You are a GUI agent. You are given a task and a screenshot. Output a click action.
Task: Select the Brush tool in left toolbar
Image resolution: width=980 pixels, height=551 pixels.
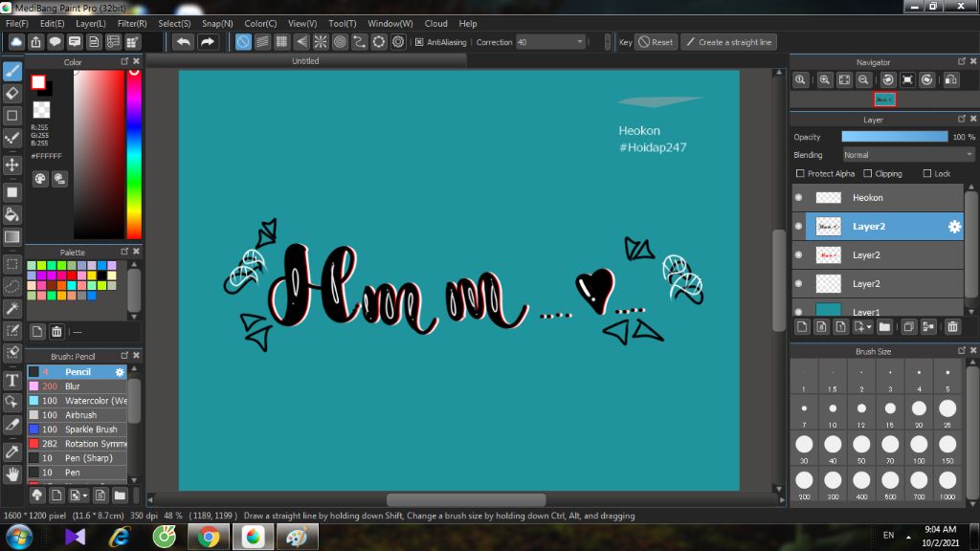coord(11,71)
